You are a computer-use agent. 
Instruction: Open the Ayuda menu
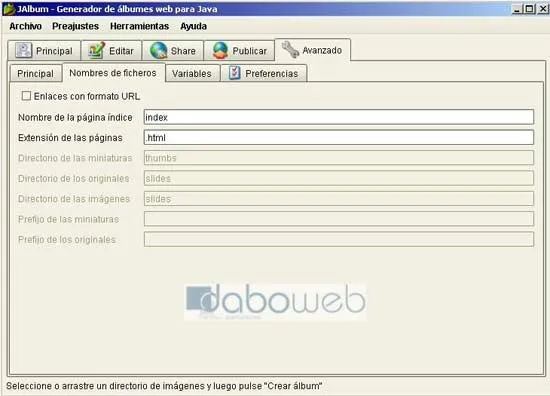pyautogui.click(x=193, y=26)
